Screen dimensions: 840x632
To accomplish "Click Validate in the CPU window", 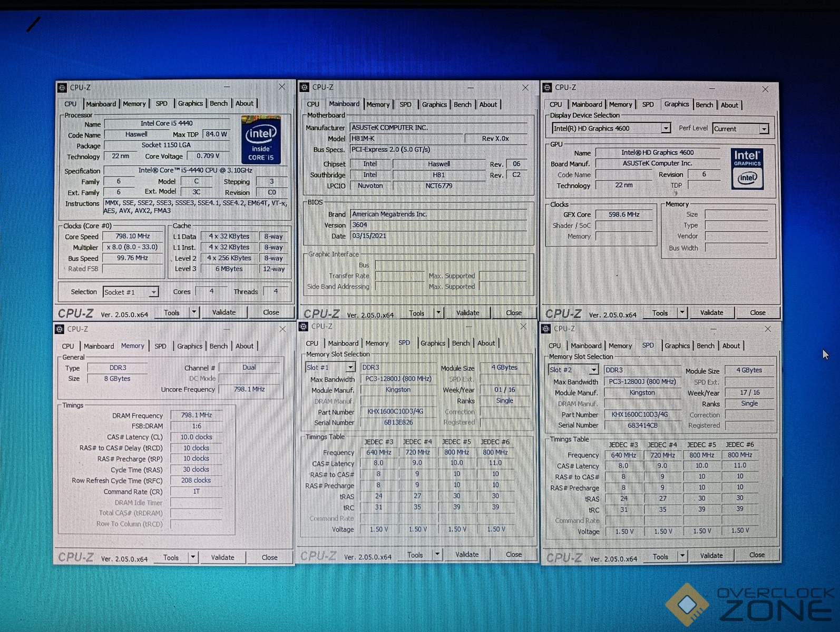I will tap(224, 312).
